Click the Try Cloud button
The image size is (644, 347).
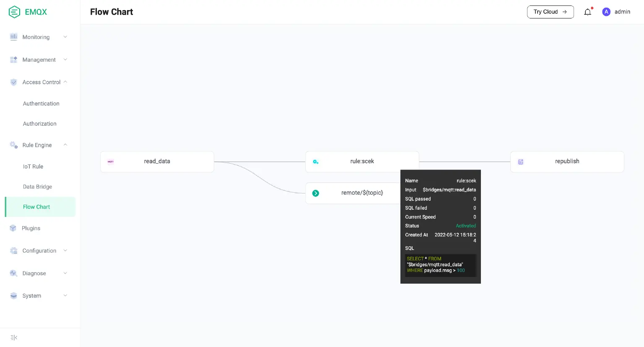click(550, 12)
